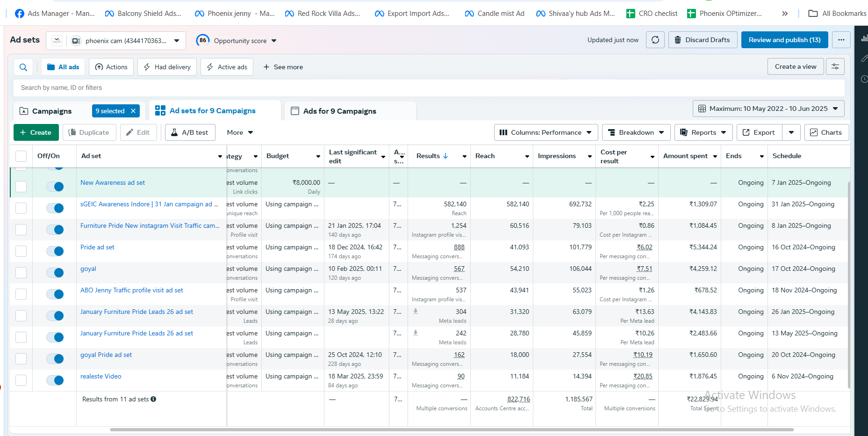
Task: Click the account thumbnail icon next to Ad sets
Action: (x=57, y=41)
